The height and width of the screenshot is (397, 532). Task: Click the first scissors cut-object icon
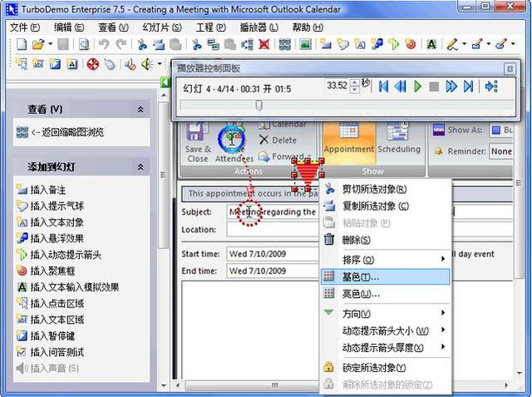pyautogui.click(x=142, y=44)
